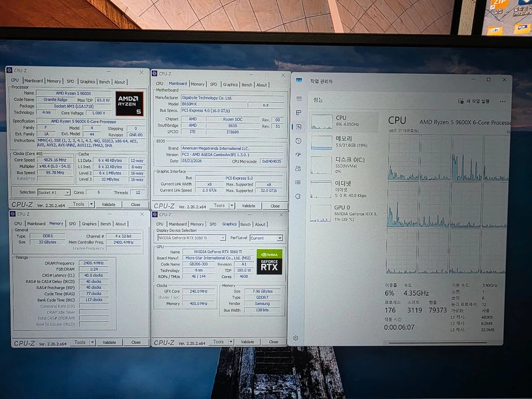Open Graphics tab in mainboard CPU-Z window
The width and height of the screenshot is (532, 399).
[x=230, y=85]
